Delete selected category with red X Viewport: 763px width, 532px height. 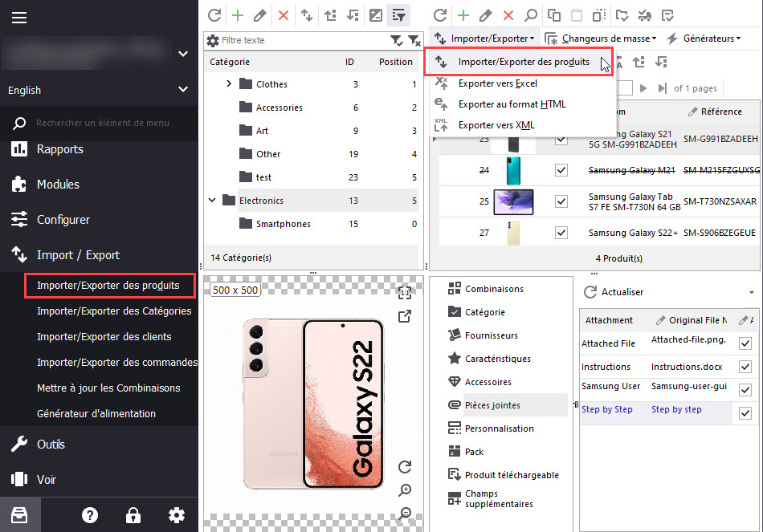pyautogui.click(x=284, y=15)
